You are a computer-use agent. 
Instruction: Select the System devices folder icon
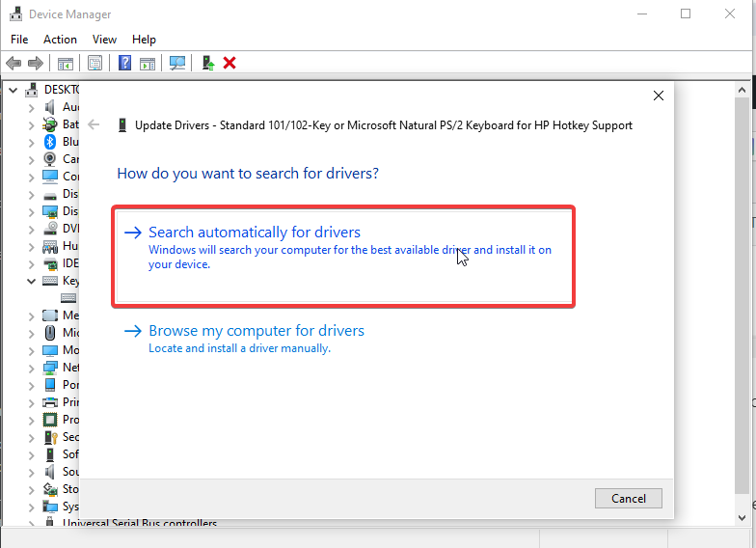50,507
